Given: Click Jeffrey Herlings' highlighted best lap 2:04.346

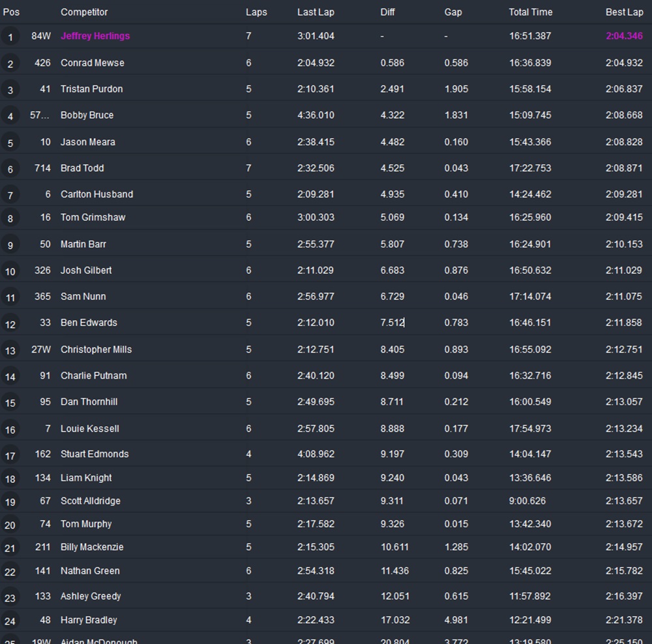Looking at the screenshot, I should point(624,36).
